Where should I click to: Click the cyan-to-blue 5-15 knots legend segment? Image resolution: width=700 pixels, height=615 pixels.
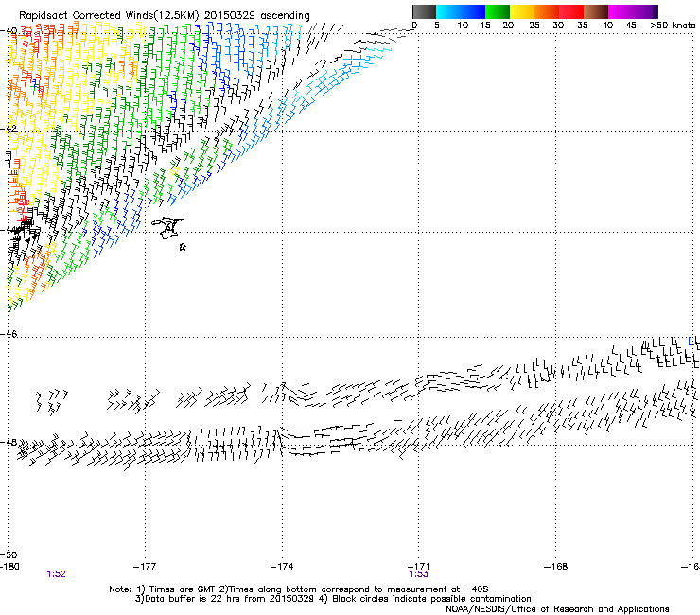pyautogui.click(x=461, y=11)
